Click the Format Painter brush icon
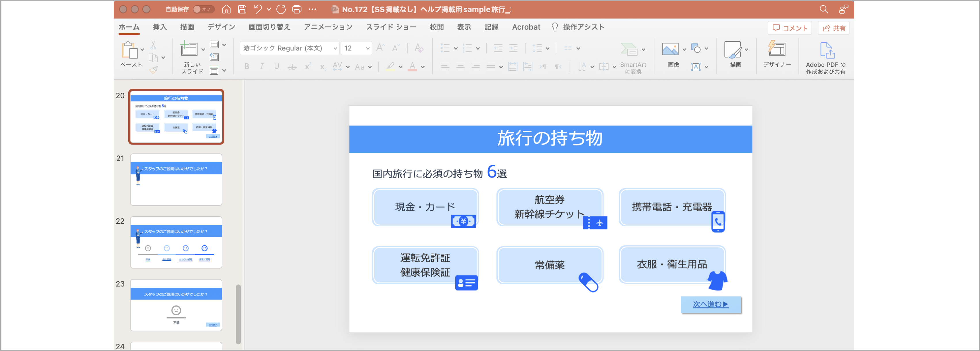 coord(153,70)
